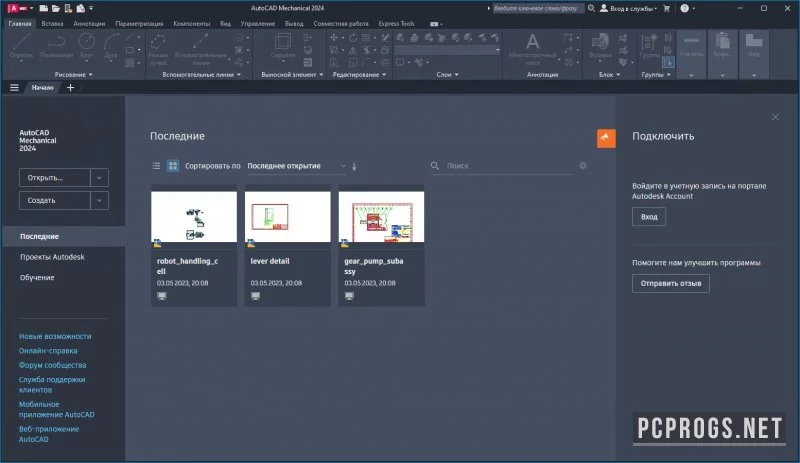
Task: Click the Вид panel button in ribbon
Action: tap(754, 54)
